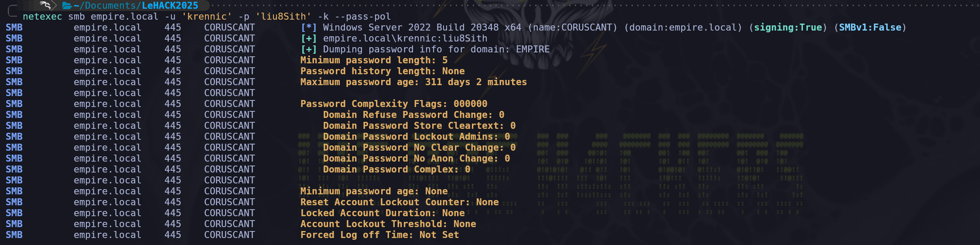Click the netexec command word
The height and width of the screenshot is (245, 980).
tap(42, 17)
